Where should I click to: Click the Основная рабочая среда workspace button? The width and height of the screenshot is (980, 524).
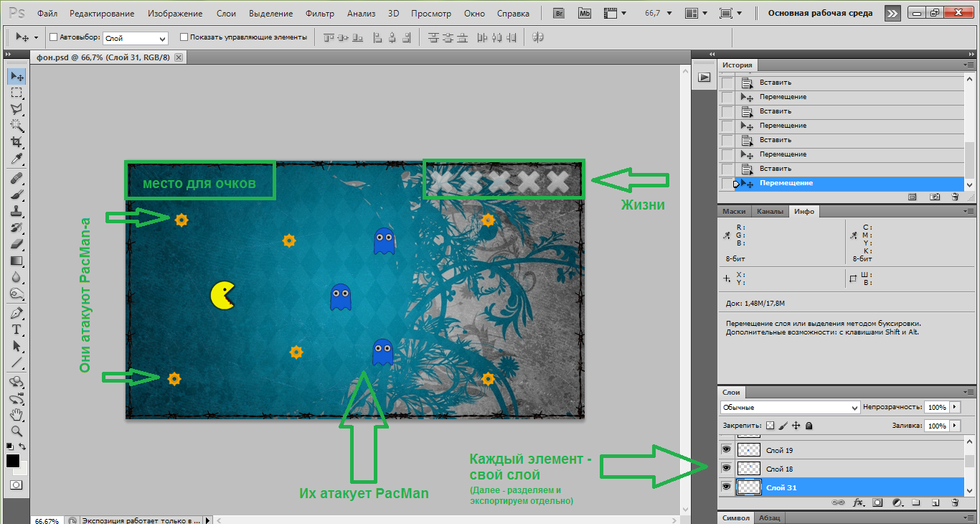point(820,13)
